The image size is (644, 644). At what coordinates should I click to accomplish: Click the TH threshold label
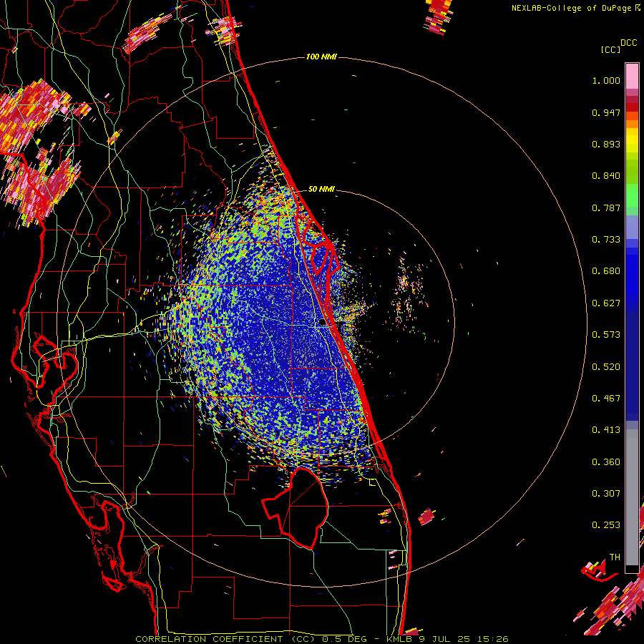(x=615, y=557)
